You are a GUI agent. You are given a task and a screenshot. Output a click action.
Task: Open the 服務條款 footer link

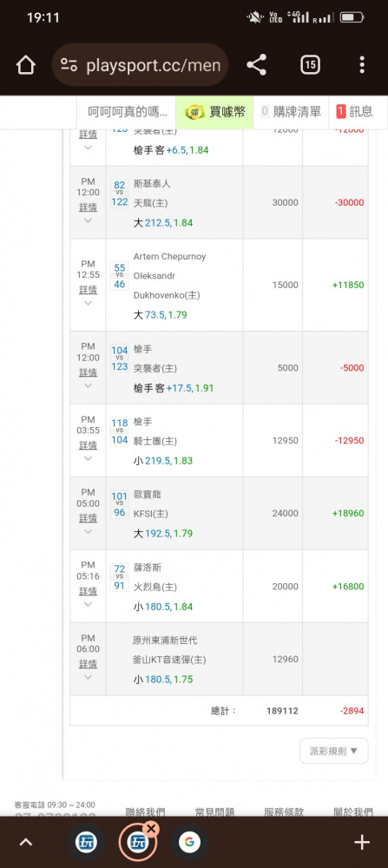(284, 812)
